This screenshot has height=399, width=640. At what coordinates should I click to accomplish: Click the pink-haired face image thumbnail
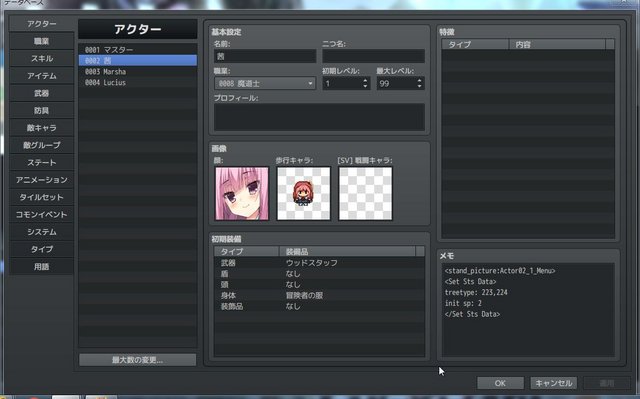tap(242, 193)
